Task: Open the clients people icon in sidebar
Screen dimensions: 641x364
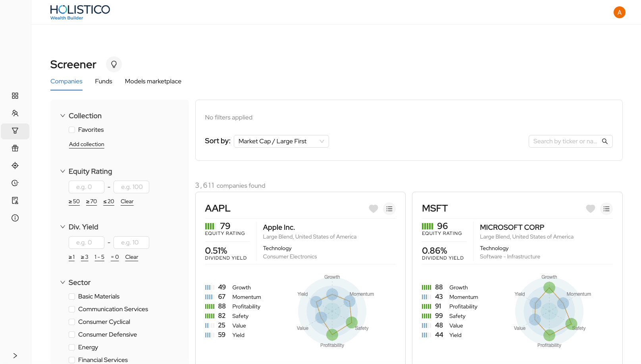Action: pyautogui.click(x=15, y=113)
